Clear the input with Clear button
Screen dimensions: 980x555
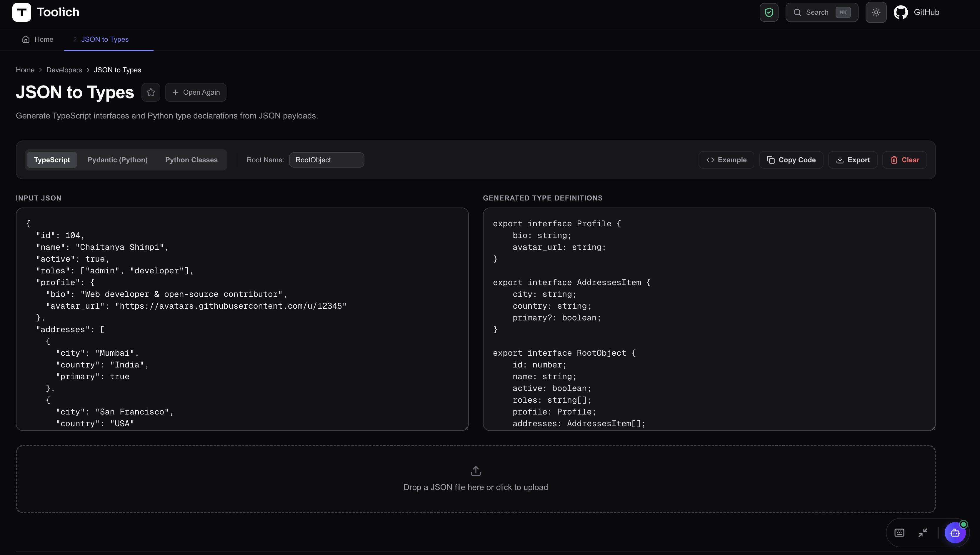click(904, 160)
